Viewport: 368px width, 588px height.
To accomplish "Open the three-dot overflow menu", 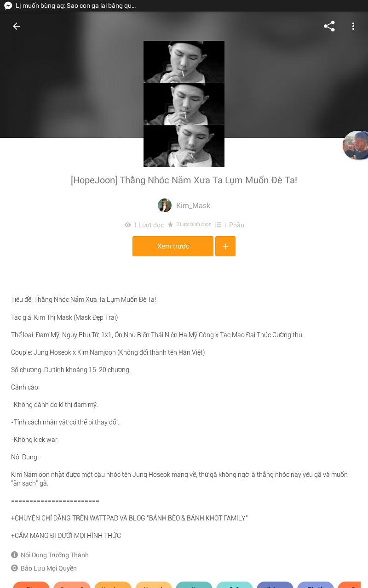I will (353, 26).
